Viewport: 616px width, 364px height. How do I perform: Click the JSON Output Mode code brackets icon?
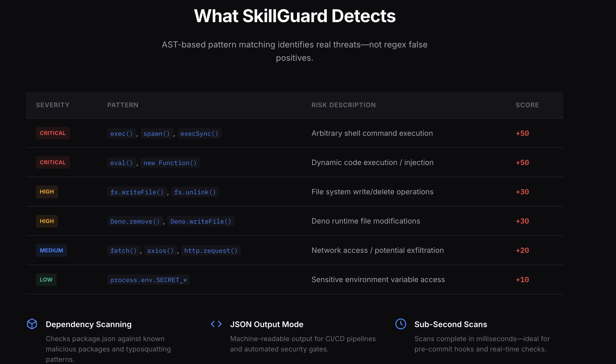216,324
